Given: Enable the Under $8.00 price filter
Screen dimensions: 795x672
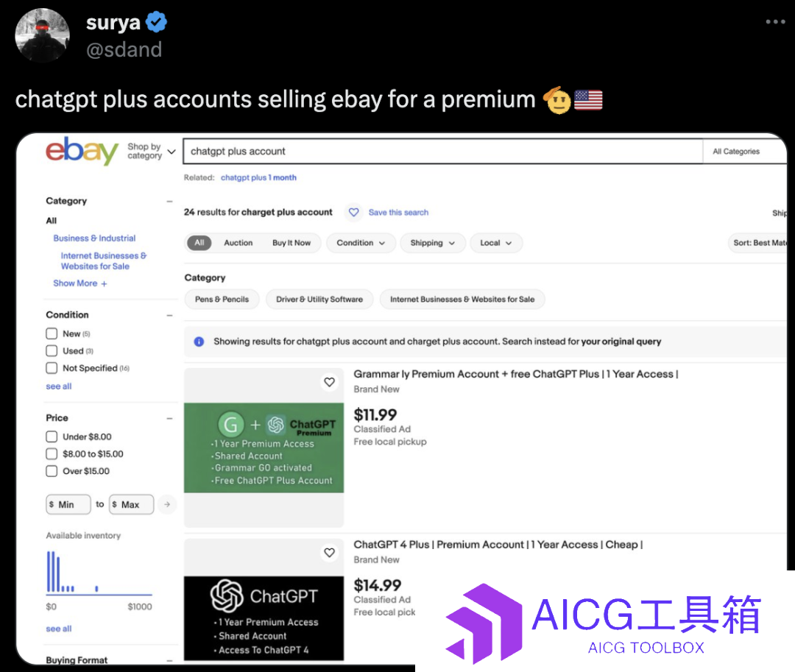Looking at the screenshot, I should [52, 436].
